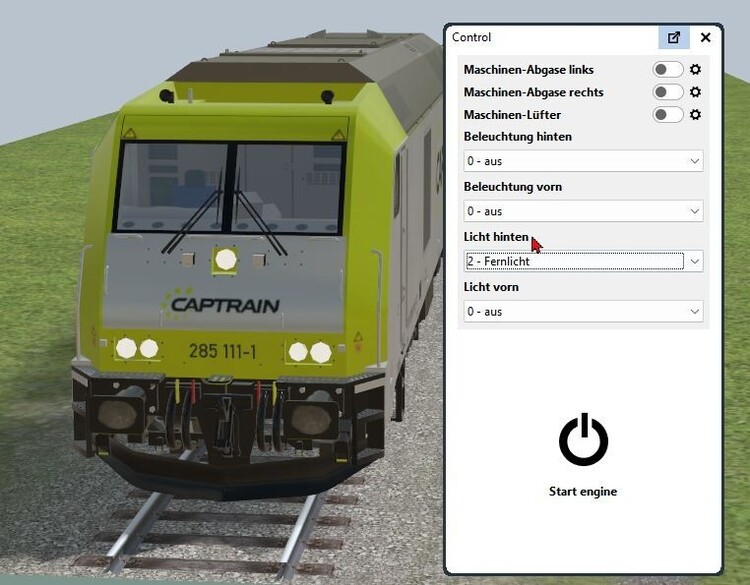This screenshot has height=585, width=750.
Task: Click the Start engine label
Action: (x=583, y=492)
